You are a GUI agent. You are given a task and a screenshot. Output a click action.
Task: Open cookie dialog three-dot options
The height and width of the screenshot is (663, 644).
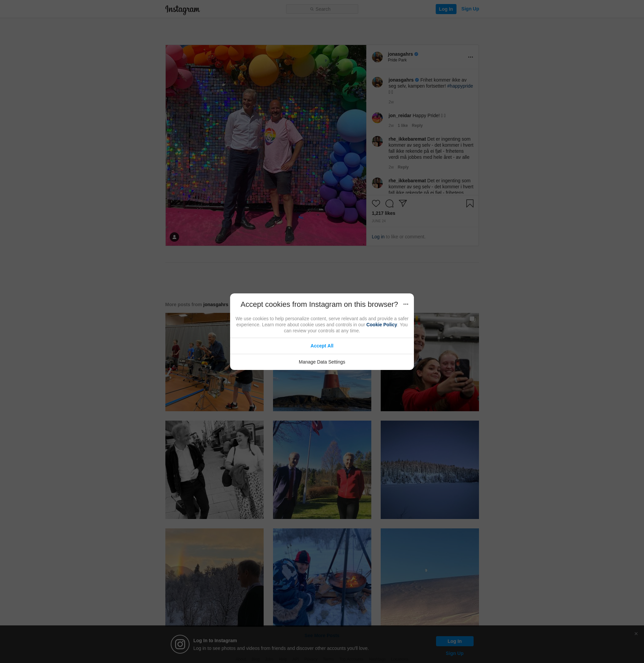coord(406,304)
